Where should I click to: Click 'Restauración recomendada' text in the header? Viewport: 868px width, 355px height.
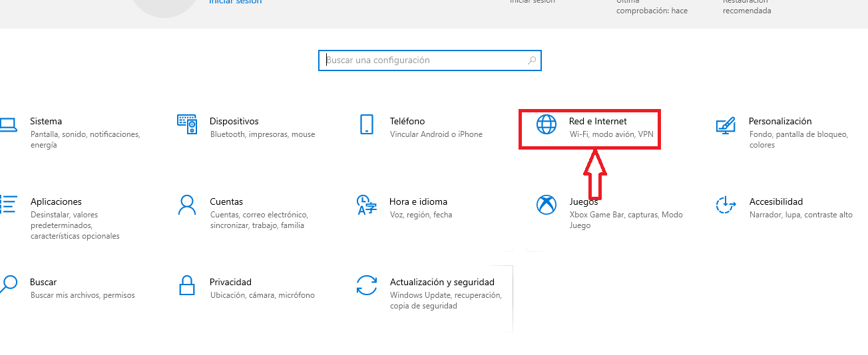coord(747,7)
